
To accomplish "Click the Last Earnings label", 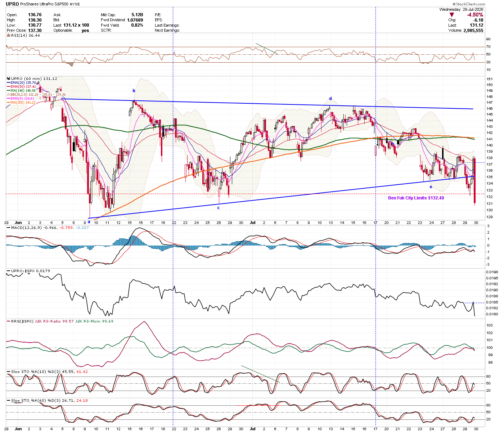I will (x=167, y=25).
